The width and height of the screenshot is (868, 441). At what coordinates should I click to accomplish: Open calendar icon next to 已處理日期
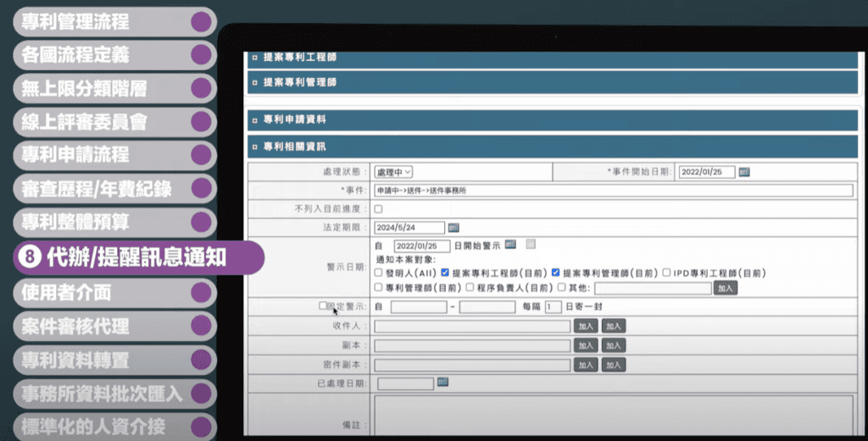point(442,382)
